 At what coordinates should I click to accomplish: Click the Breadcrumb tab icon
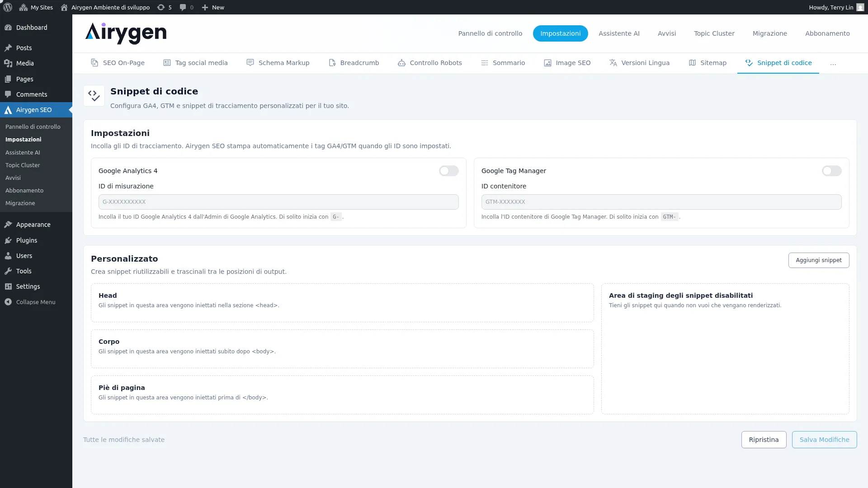(x=332, y=63)
